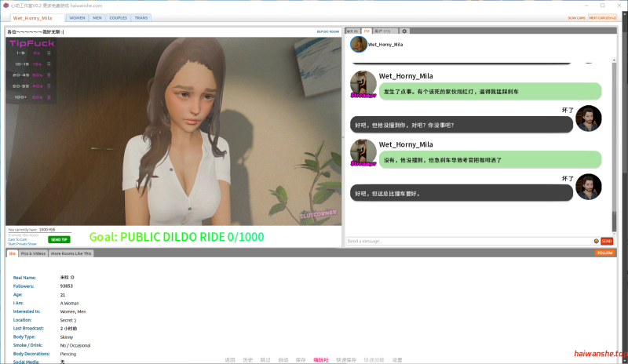Open the chat settings gear icon
628x364 pixels.
[x=404, y=31]
